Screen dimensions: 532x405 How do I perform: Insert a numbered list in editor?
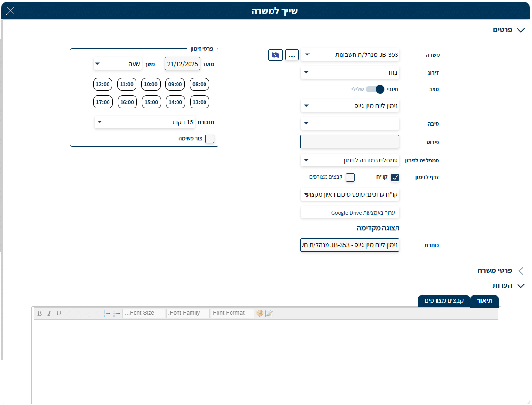click(x=107, y=313)
